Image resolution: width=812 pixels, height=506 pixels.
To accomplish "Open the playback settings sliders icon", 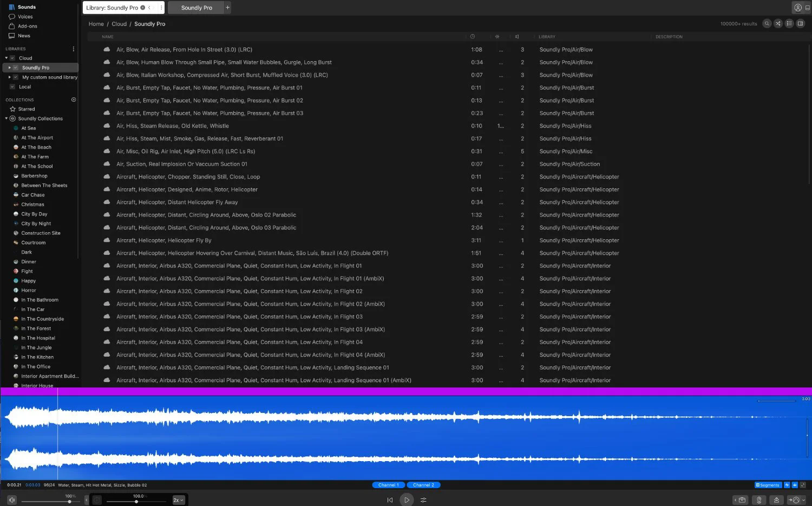I will click(423, 500).
